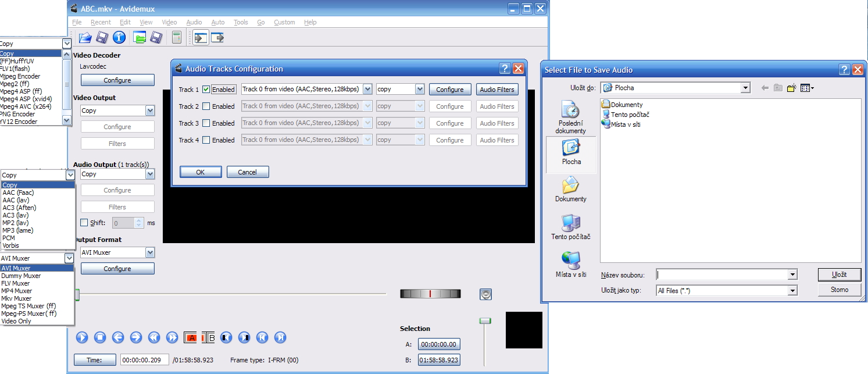The image size is (868, 374).
Task: Jump to next keyframe with double-right arrows
Action: [172, 337]
